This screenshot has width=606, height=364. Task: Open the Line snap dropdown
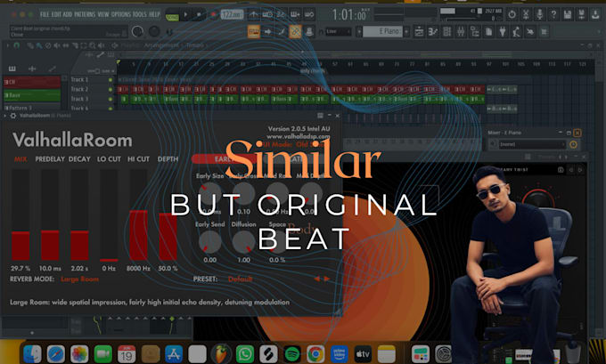point(338,32)
